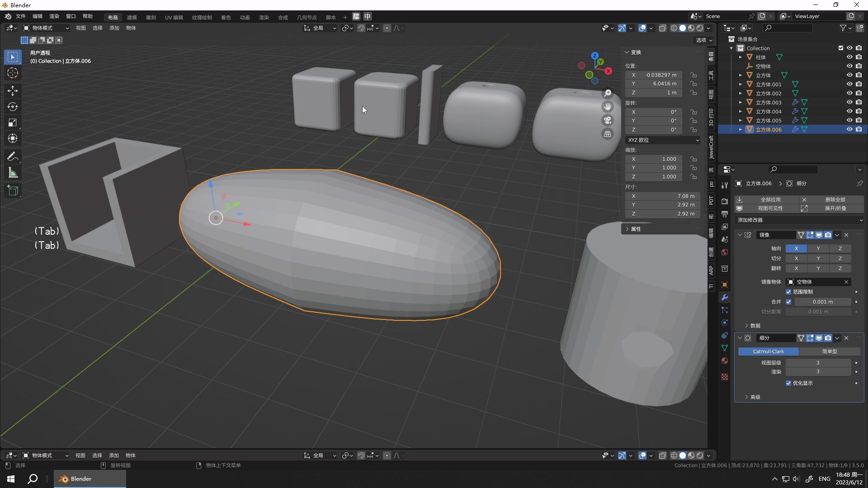Select the Measure ruler tool
The height and width of the screenshot is (488, 868).
coord(13,173)
